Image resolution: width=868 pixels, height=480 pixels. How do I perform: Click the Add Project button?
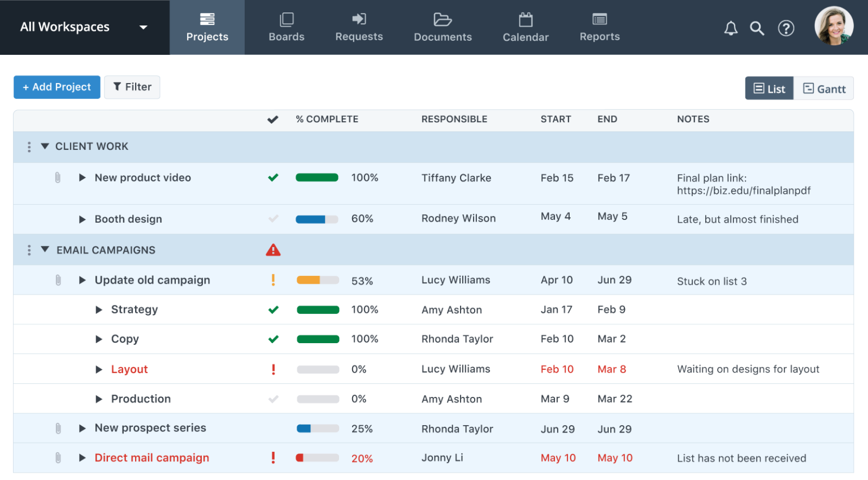click(57, 87)
